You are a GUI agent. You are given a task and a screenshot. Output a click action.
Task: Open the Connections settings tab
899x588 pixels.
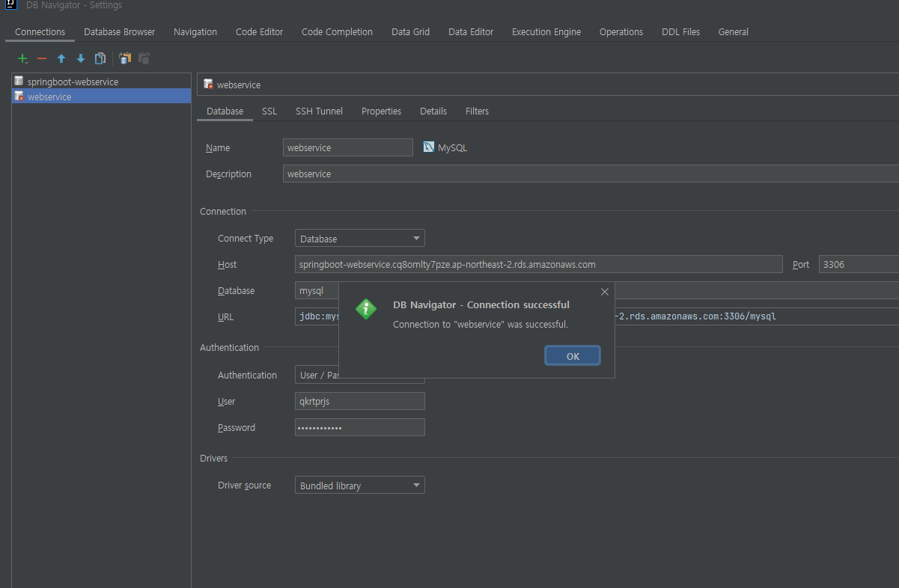tap(40, 31)
